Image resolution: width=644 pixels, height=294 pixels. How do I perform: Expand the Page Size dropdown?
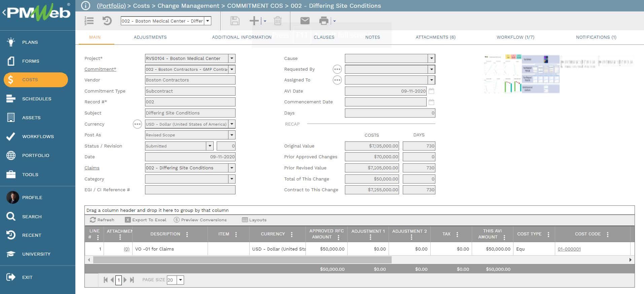181,280
